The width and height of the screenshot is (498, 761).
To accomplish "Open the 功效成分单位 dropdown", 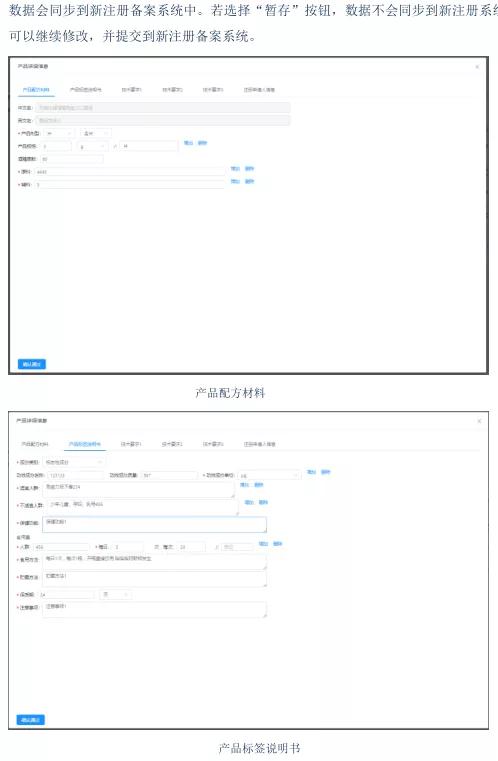I will 269,476.
